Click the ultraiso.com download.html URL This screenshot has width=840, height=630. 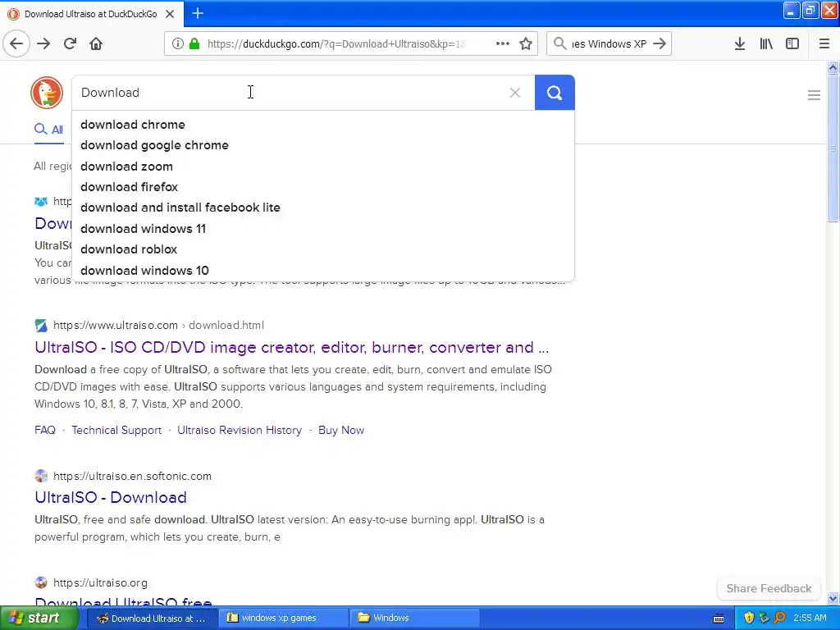tap(158, 325)
